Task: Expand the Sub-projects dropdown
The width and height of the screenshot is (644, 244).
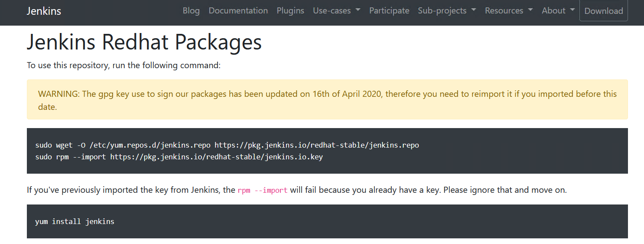Action: pyautogui.click(x=447, y=11)
